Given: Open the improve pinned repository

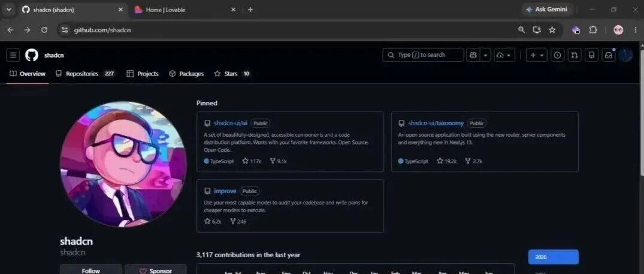Looking at the screenshot, I should [x=225, y=191].
